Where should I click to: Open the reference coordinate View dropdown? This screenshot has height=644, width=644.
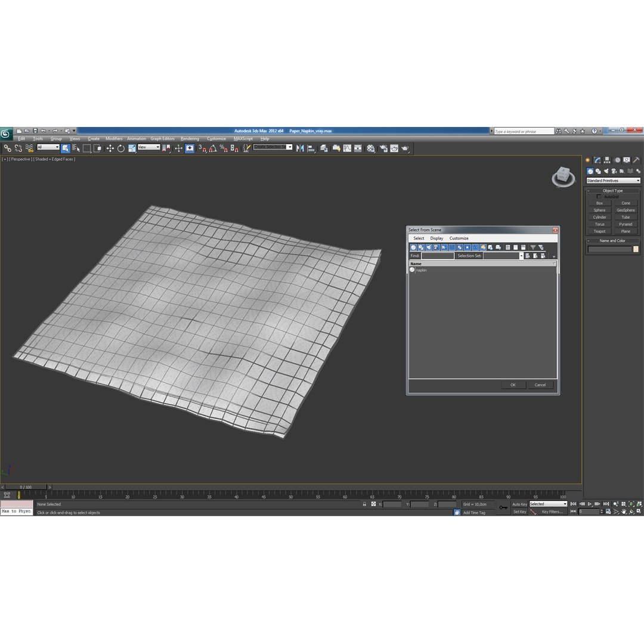148,147
